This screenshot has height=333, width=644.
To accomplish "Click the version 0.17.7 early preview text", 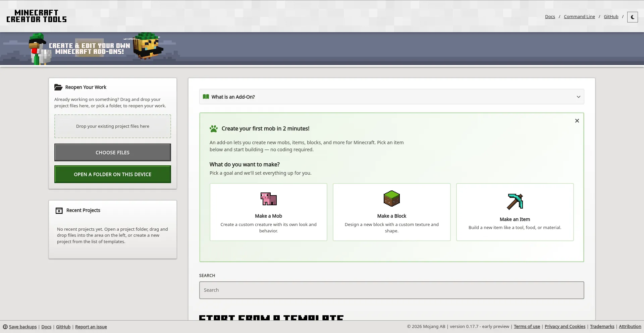I will coord(479,326).
